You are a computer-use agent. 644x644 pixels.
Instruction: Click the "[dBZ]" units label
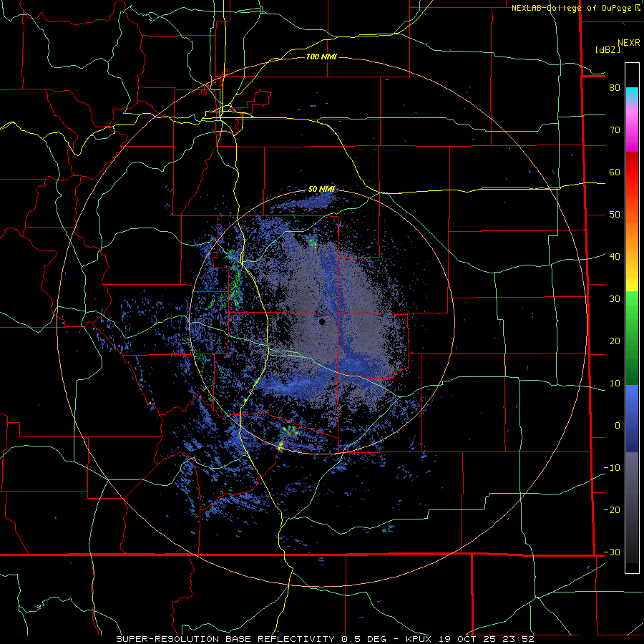click(x=608, y=49)
